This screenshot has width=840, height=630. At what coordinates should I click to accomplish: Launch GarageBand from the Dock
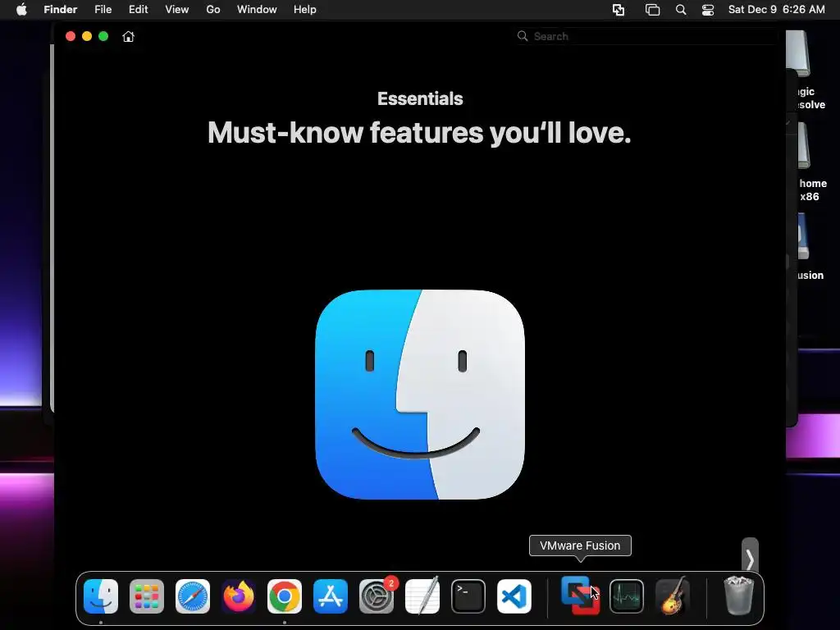[673, 596]
